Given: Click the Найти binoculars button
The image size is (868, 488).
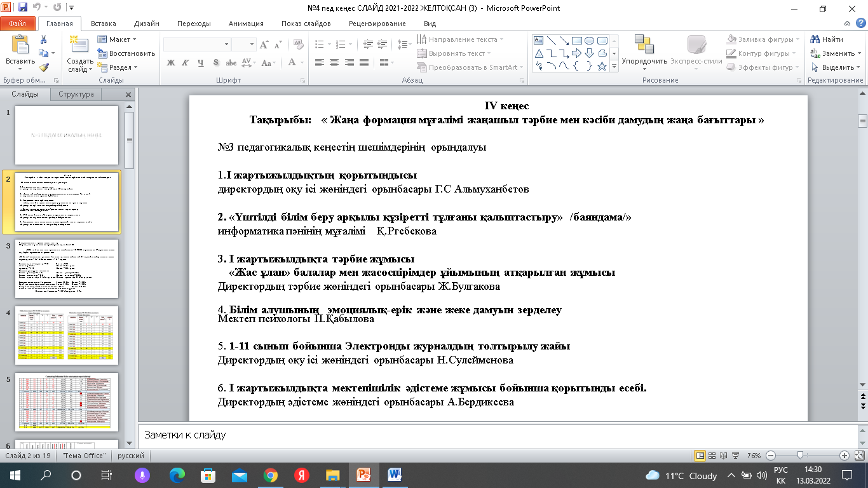Looking at the screenshot, I should click(x=827, y=39).
